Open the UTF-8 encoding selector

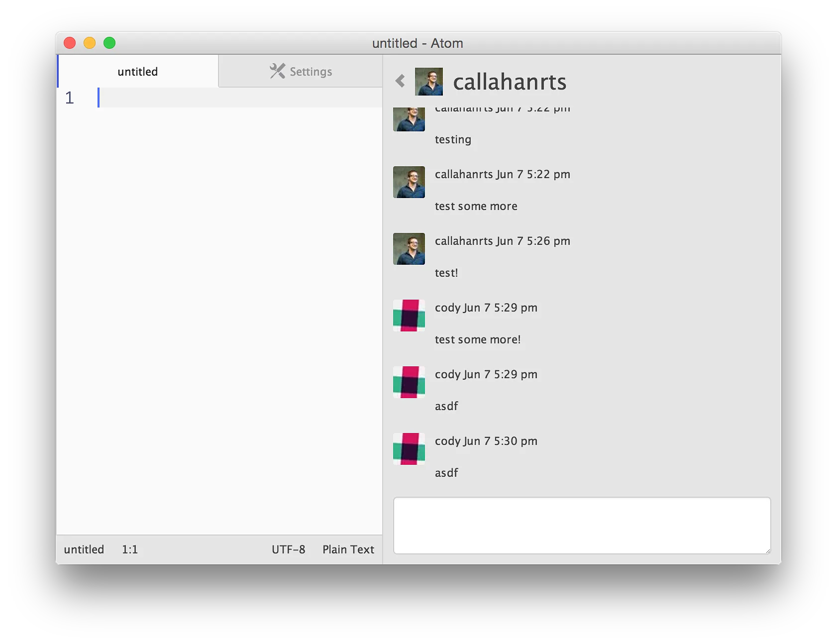(288, 549)
